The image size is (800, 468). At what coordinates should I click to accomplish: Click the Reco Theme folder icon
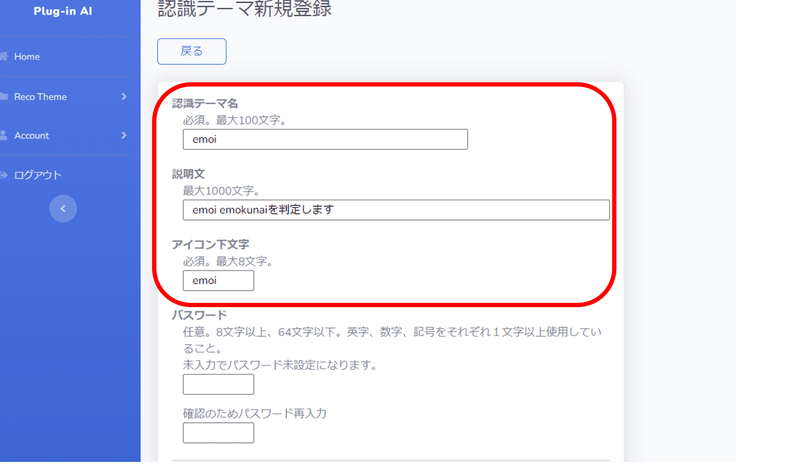coord(4,96)
